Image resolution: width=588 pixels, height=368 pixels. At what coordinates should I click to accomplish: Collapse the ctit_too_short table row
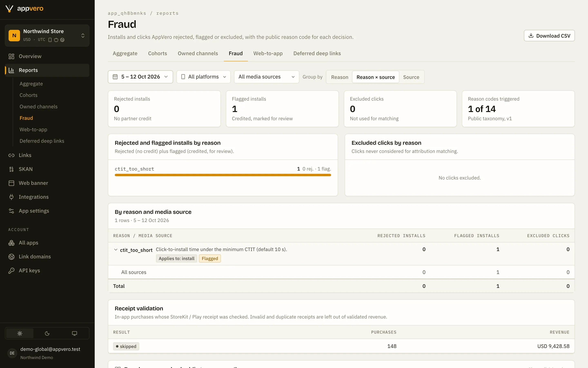pyautogui.click(x=116, y=249)
